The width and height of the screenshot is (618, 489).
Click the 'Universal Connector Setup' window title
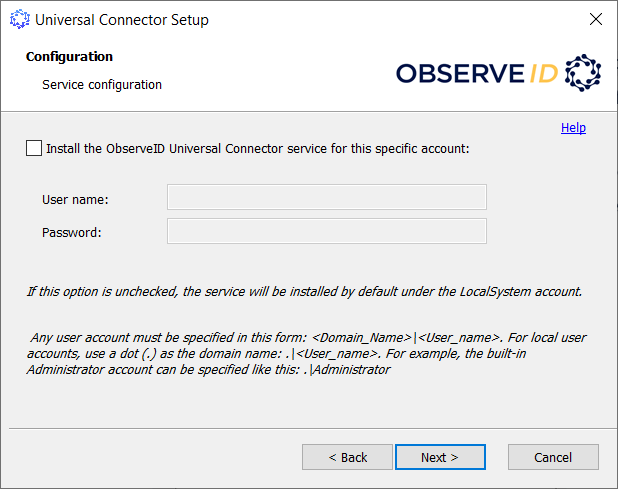122,19
